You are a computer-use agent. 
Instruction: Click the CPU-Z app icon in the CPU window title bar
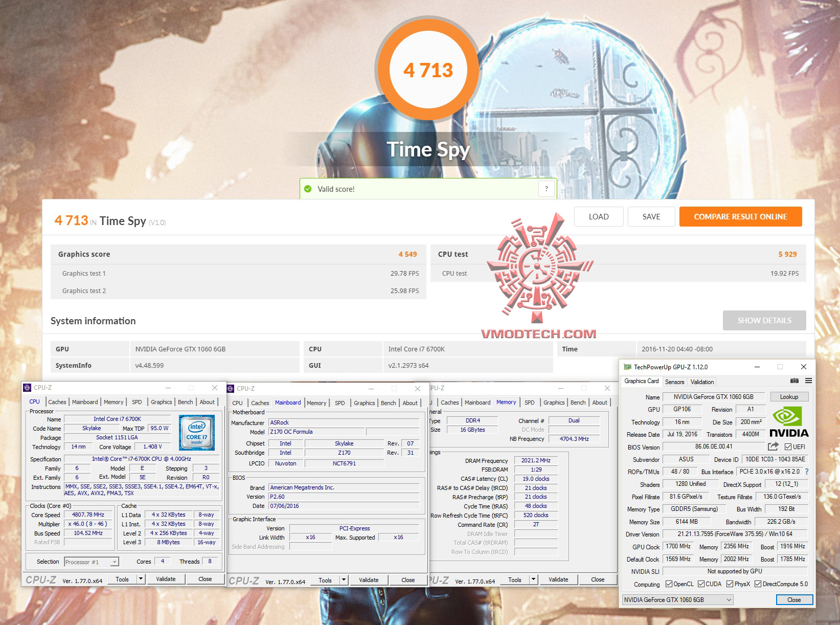coord(27,388)
